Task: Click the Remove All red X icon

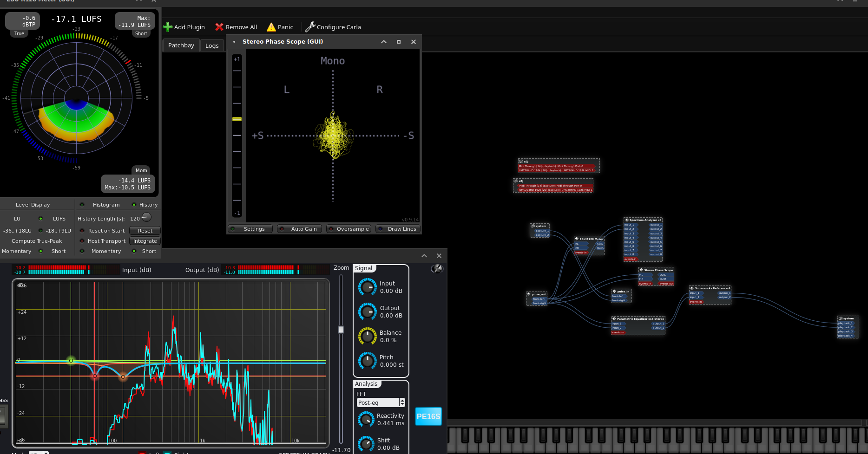Action: [x=219, y=27]
